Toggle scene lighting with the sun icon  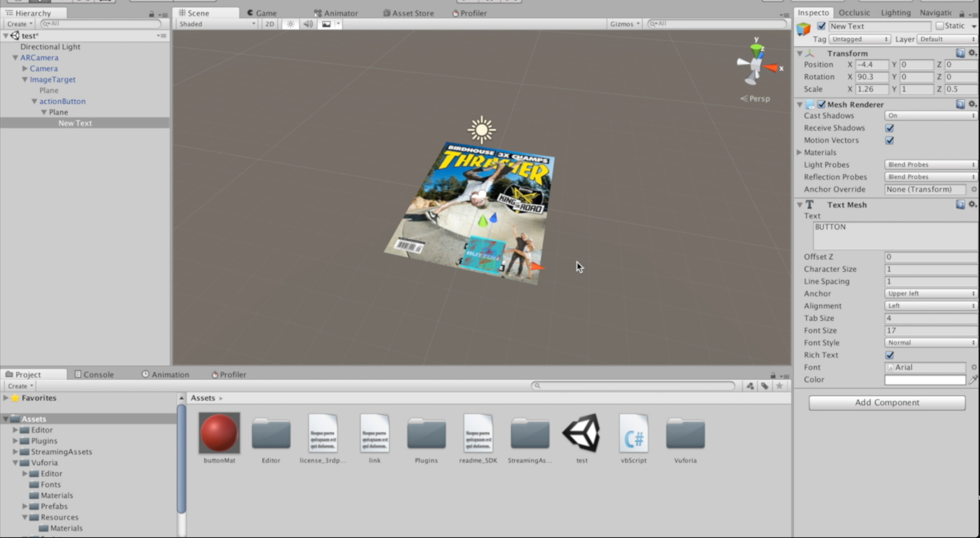coord(290,24)
